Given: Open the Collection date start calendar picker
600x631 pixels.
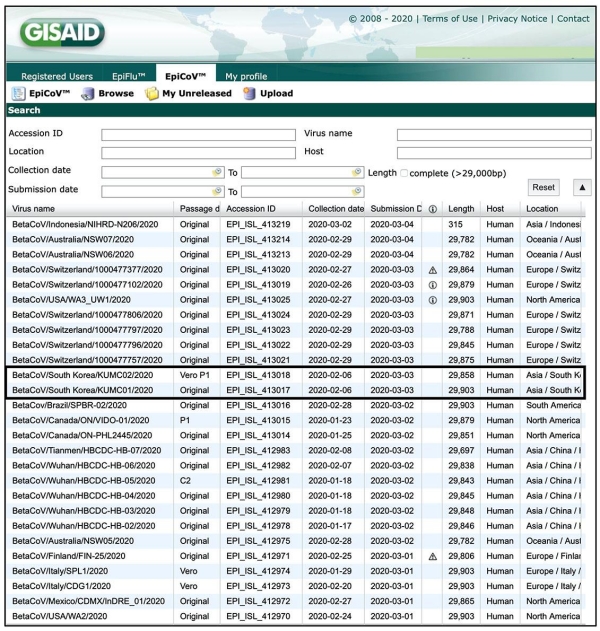Looking at the screenshot, I should click(217, 172).
